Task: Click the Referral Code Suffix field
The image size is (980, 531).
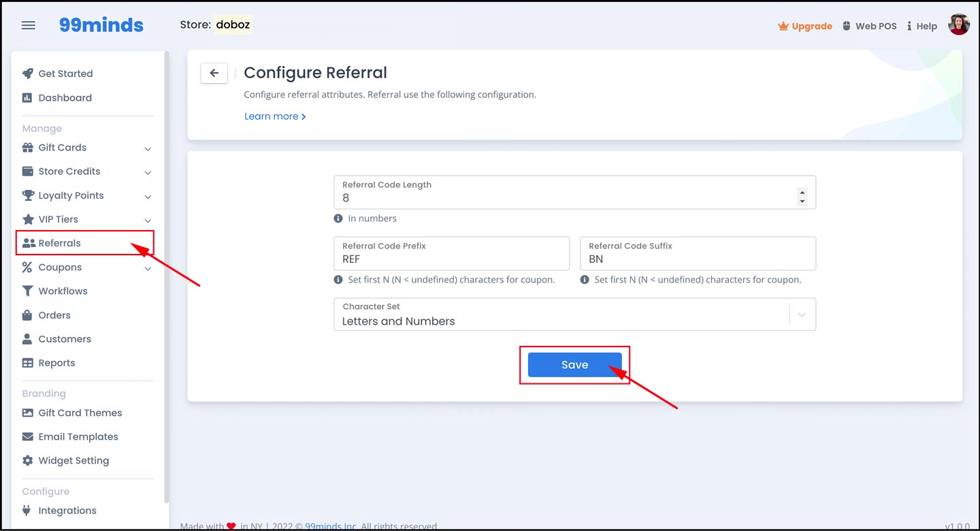Action: coord(698,253)
